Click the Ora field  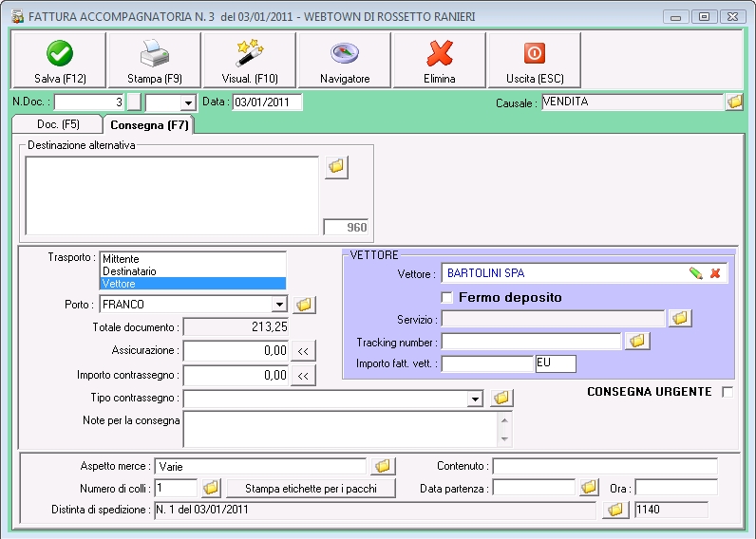[676, 488]
